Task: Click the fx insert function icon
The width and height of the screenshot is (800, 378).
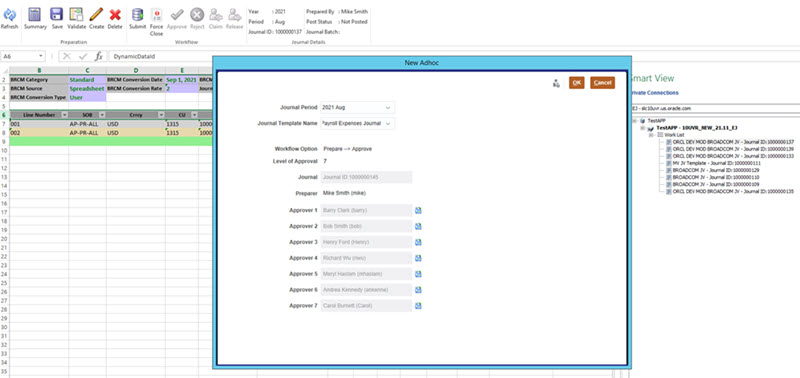Action: click(99, 57)
